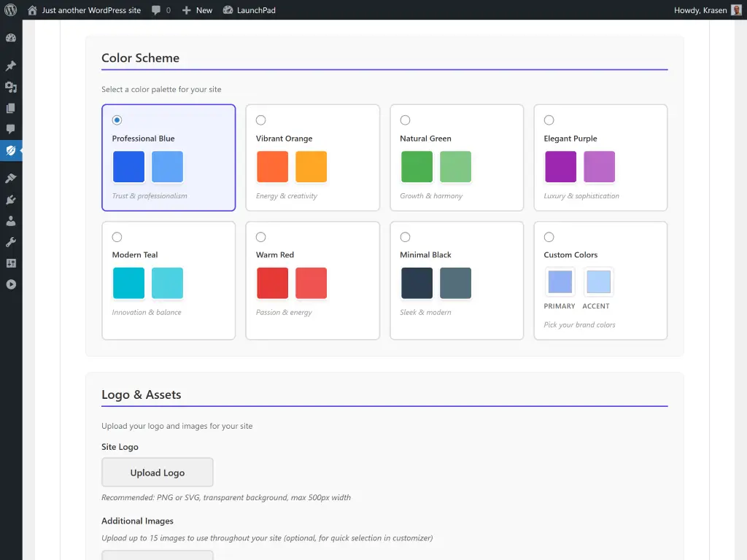Click the Primary color swatch under Custom Colors

click(x=559, y=282)
